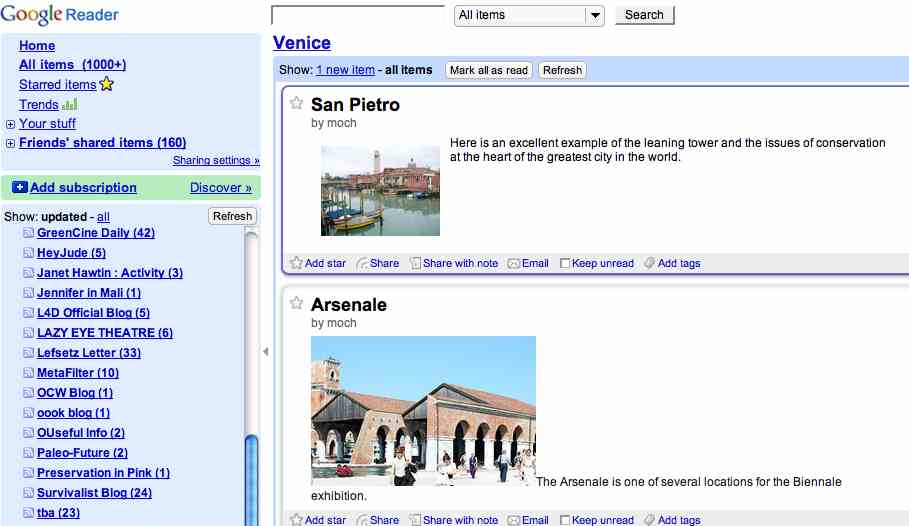Click Refresh in the subscriptions list
909x526 pixels.
(232, 216)
